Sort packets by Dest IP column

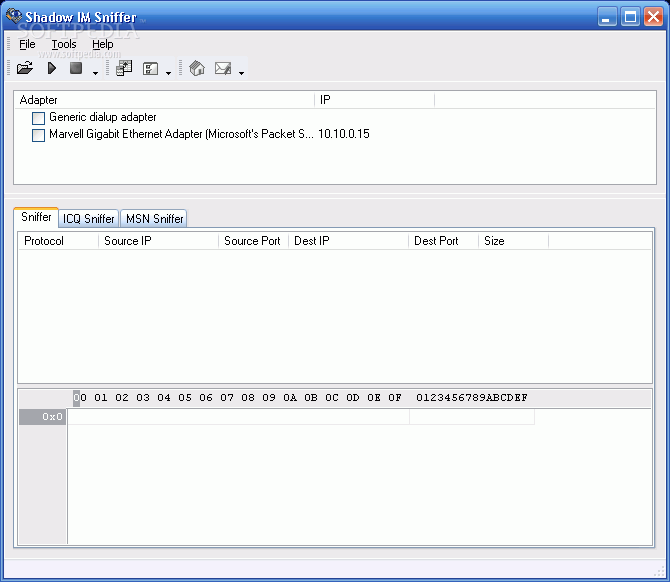click(349, 241)
